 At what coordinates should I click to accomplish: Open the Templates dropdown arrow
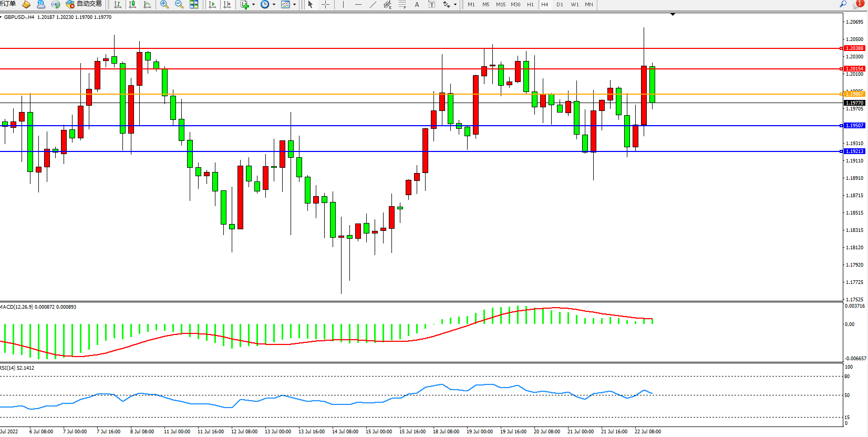point(294,4)
